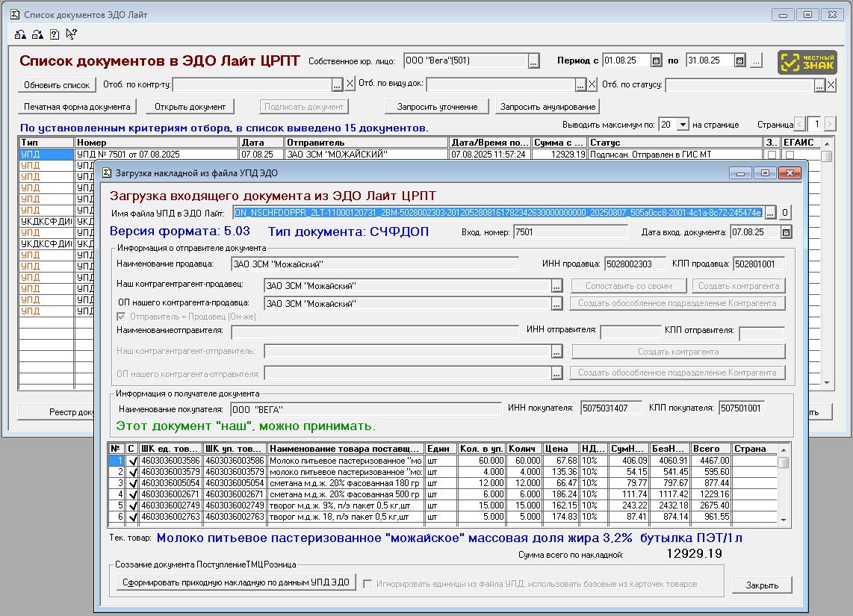Click the Отправитель column header
The height and width of the screenshot is (616, 853).
(x=366, y=143)
